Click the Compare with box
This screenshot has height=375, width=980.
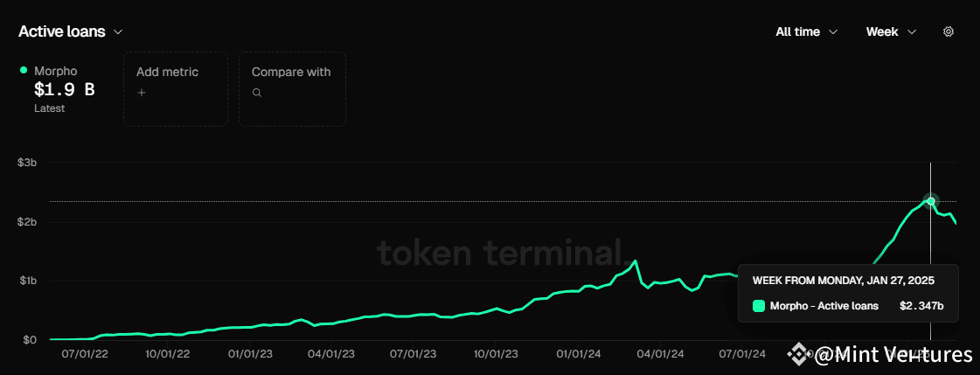(292, 88)
